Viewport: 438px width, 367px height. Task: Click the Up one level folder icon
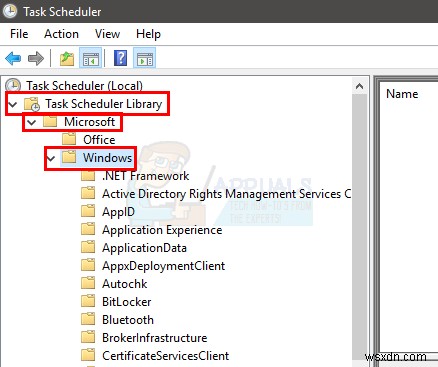pos(67,59)
